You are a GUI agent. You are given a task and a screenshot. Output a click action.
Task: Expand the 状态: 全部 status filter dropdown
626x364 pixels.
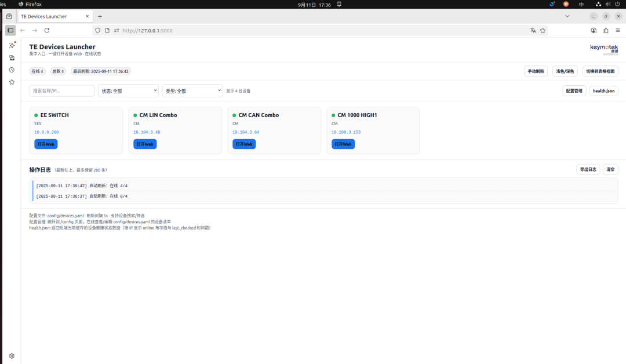pos(128,91)
